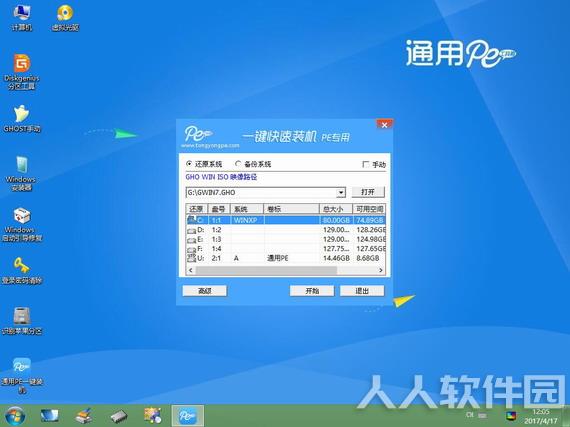Close the one-key install dialog
Screen dimensions: 570x427
[384, 125]
